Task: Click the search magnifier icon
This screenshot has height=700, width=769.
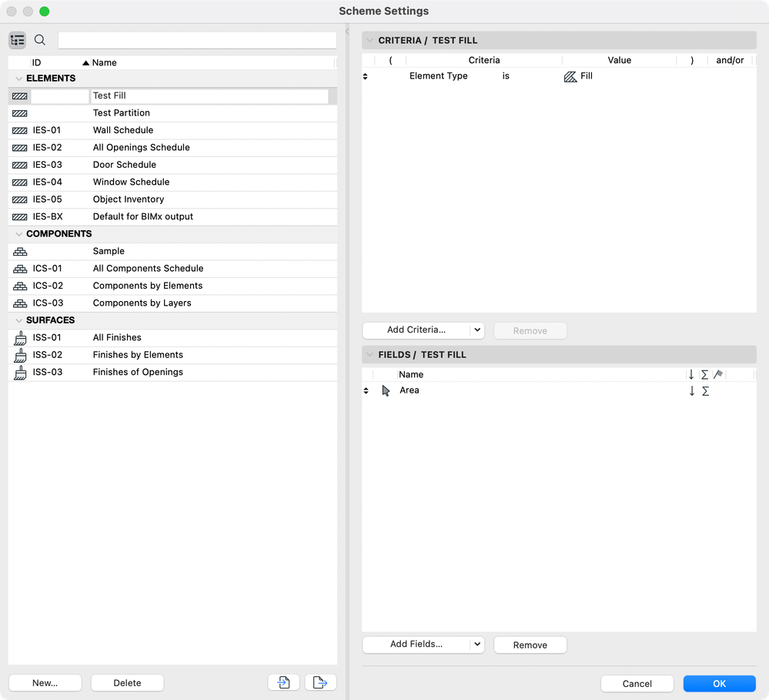Action: click(x=40, y=40)
